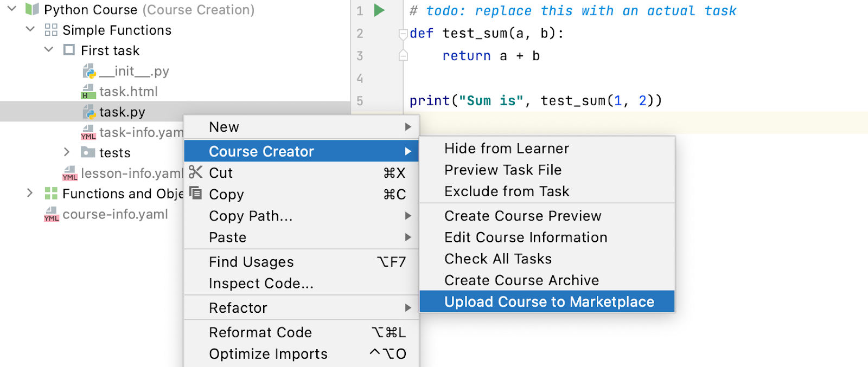Click the tests folder icon
The image size is (868, 367).
[x=88, y=152]
